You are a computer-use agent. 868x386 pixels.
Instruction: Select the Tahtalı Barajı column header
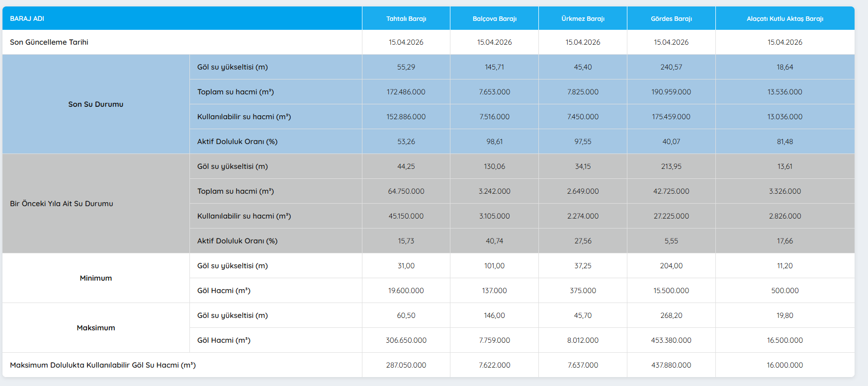[406, 18]
